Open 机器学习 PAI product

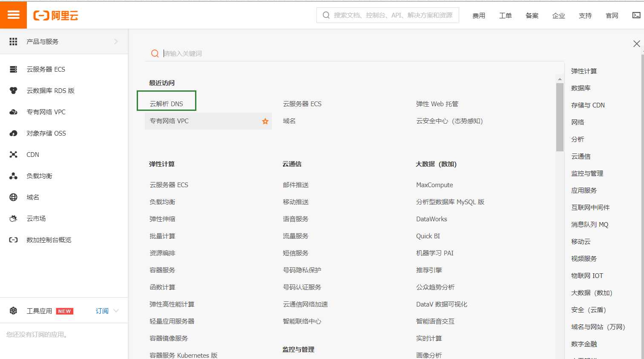pos(435,253)
